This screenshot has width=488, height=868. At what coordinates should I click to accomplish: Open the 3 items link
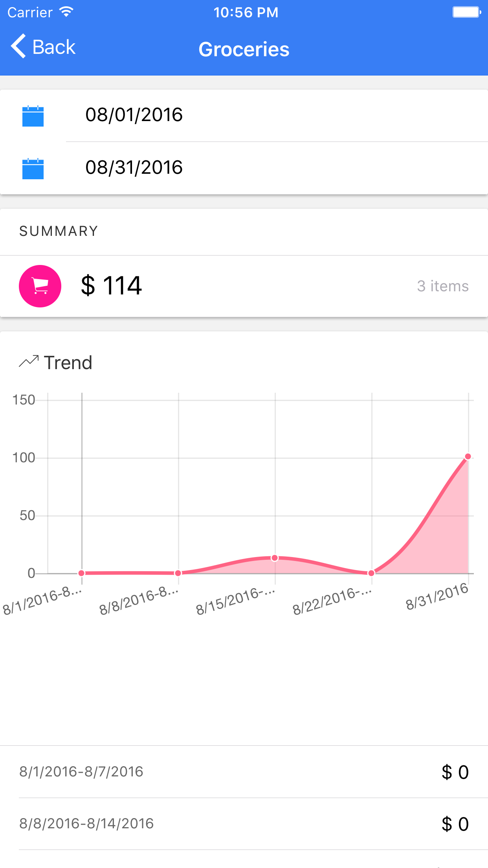coord(443,286)
